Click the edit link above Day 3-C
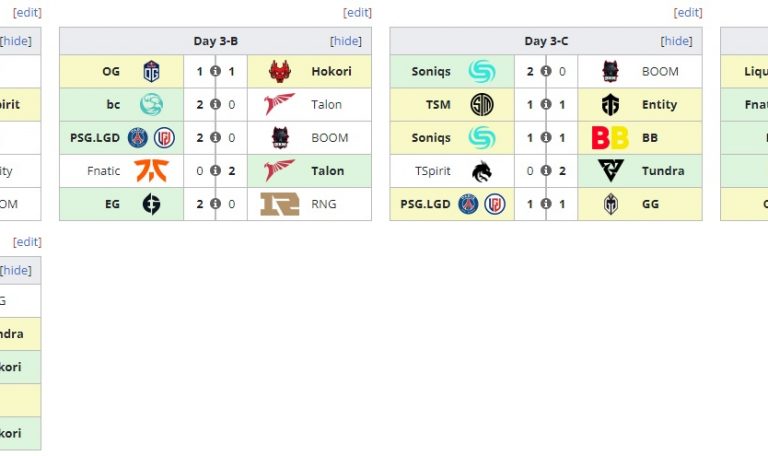The width and height of the screenshot is (768, 456). [688, 13]
